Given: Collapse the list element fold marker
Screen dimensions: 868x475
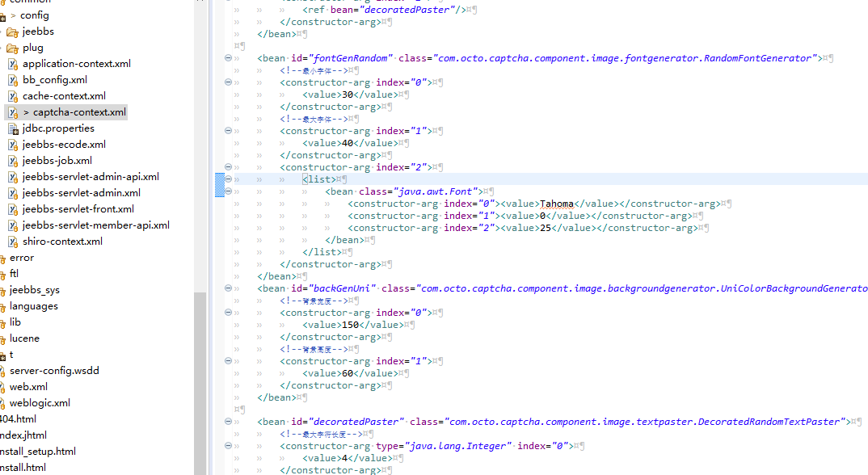Looking at the screenshot, I should coord(228,179).
